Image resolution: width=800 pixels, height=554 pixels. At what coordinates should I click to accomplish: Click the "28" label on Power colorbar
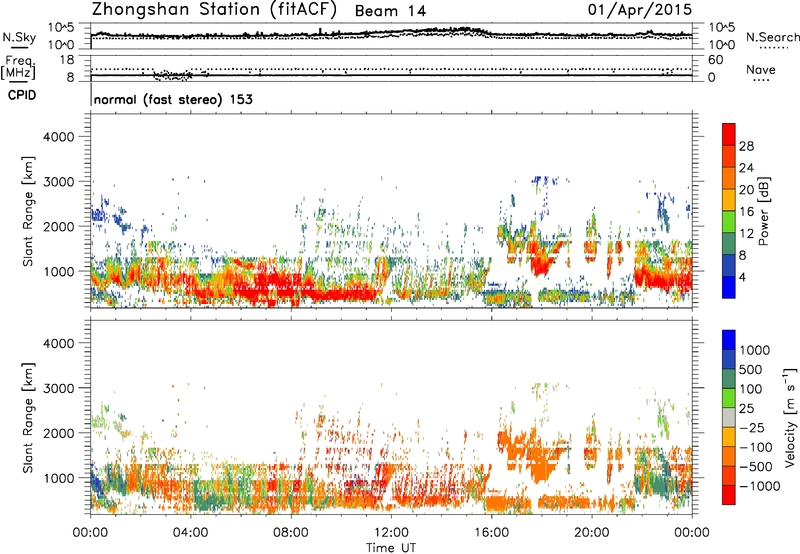click(x=746, y=146)
